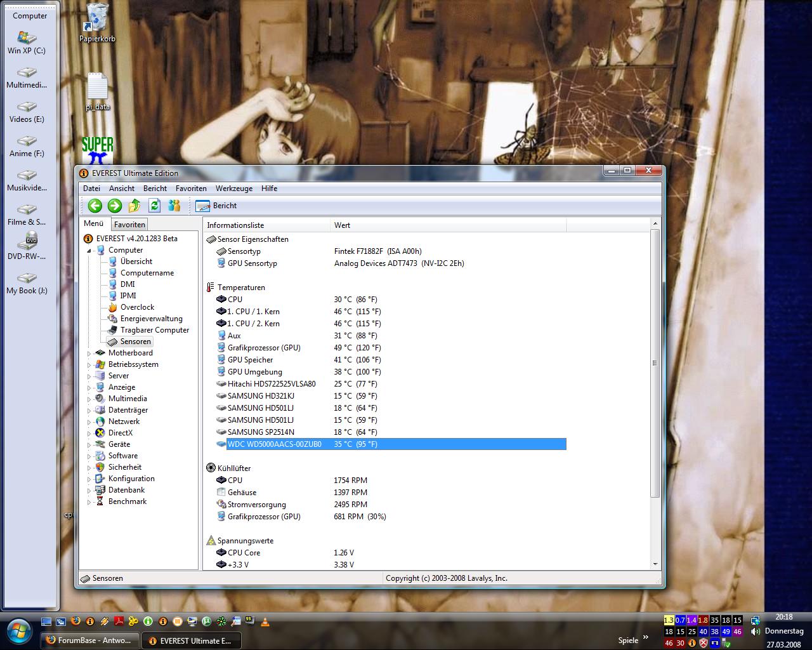Open the Werkzeuge menu
812x650 pixels.
tap(234, 189)
